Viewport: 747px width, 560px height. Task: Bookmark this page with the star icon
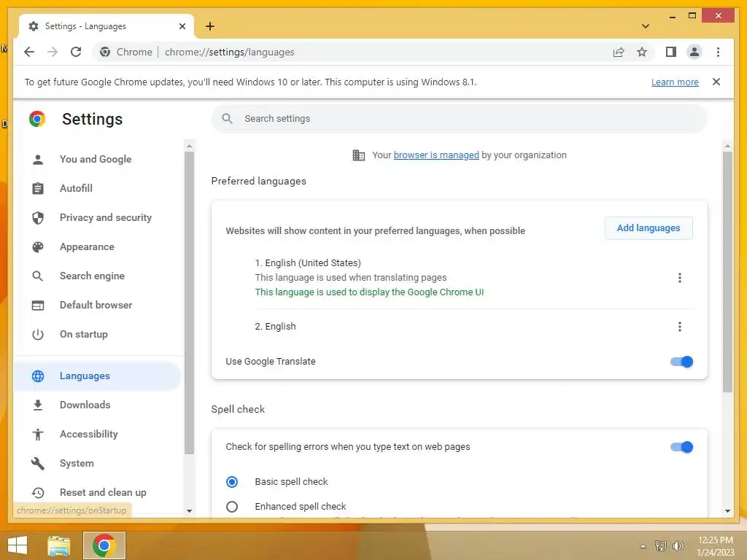[642, 52]
